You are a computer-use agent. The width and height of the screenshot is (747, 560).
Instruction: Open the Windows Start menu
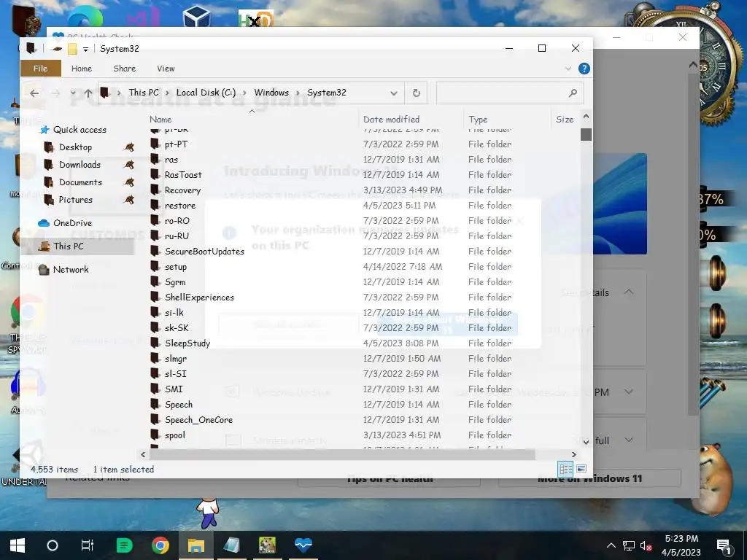[18, 545]
